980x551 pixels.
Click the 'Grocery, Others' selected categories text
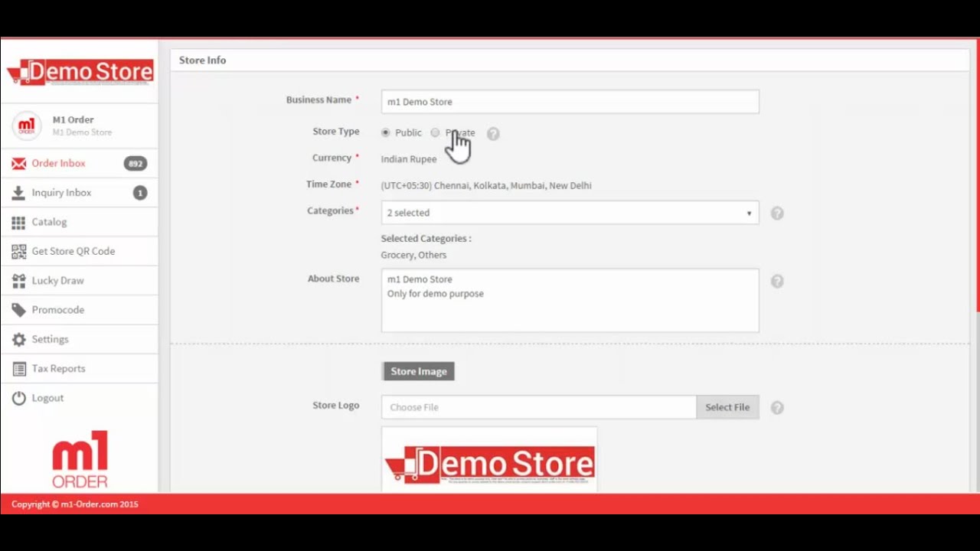(x=413, y=256)
